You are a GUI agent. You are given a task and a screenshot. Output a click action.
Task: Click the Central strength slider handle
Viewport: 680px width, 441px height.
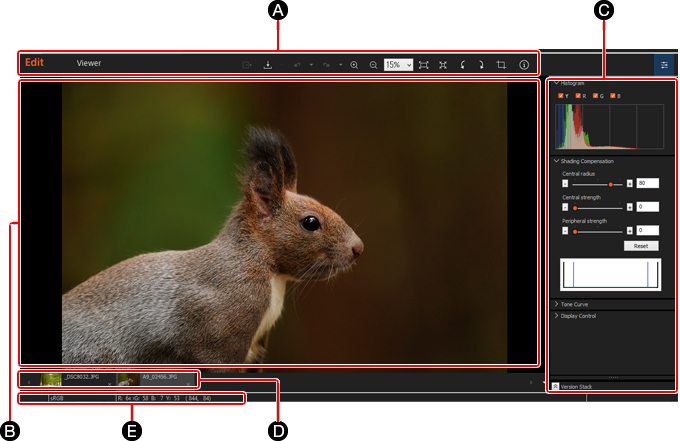pos(575,208)
